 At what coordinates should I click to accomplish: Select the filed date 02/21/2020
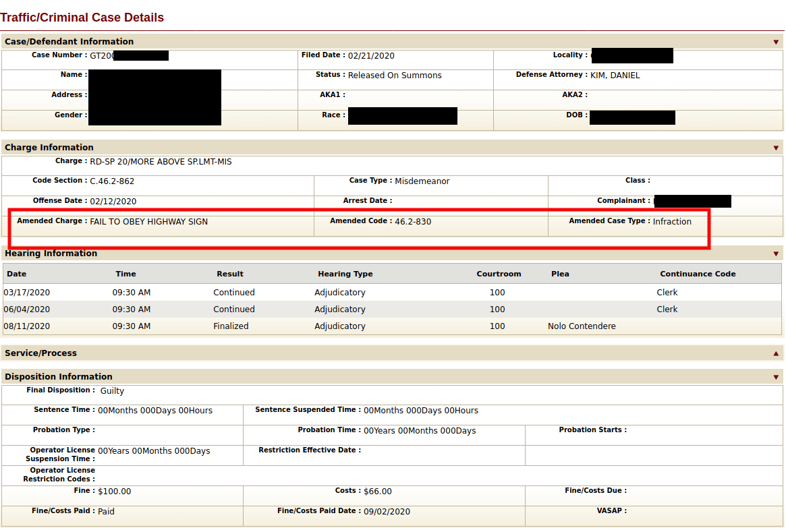pos(371,55)
